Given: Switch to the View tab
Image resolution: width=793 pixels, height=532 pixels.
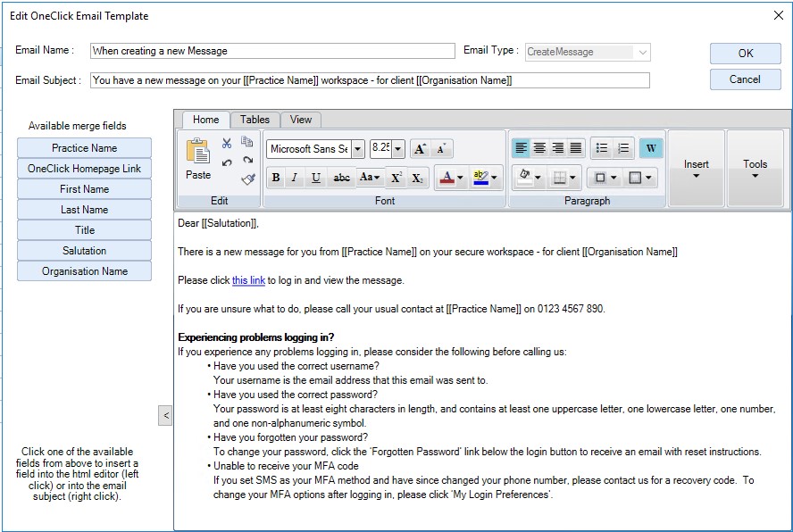Looking at the screenshot, I should (300, 120).
